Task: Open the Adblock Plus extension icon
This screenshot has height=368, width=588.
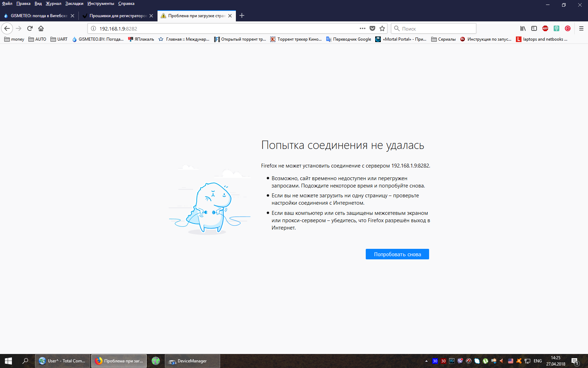Action: point(545,28)
